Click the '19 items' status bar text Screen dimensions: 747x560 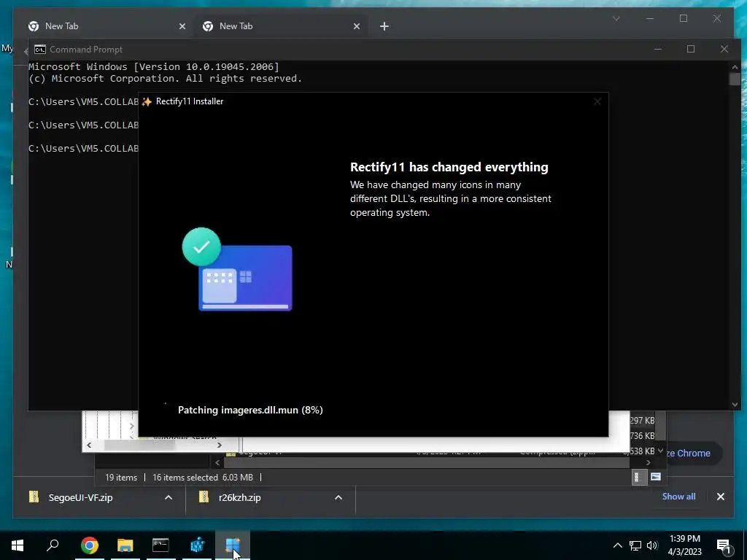click(x=121, y=477)
